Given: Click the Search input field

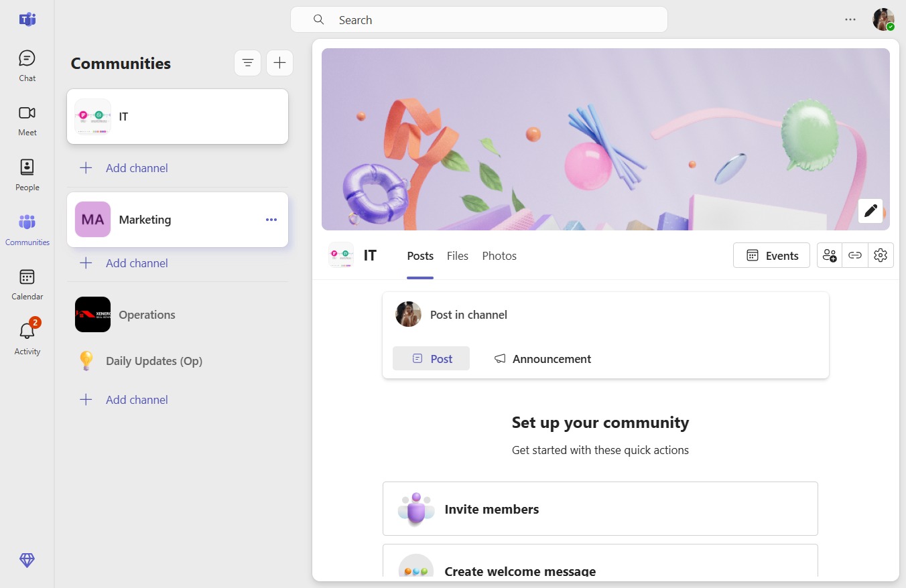Looking at the screenshot, I should point(479,19).
